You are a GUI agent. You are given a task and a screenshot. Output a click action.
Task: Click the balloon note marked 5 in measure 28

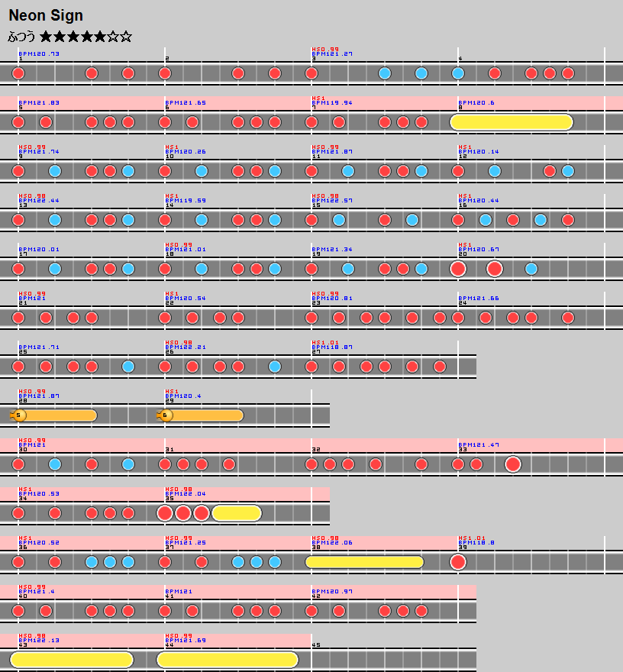point(19,415)
